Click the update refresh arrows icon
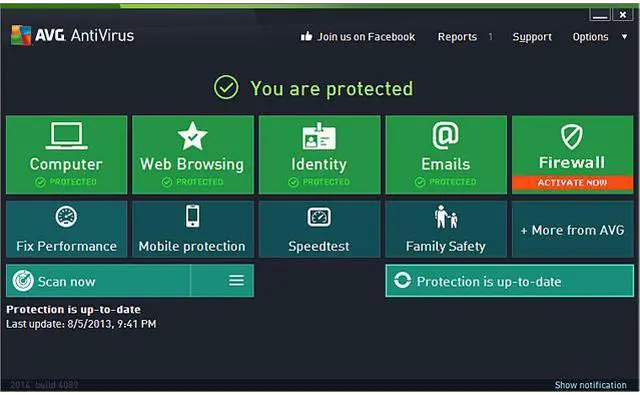640x395 pixels. click(402, 280)
